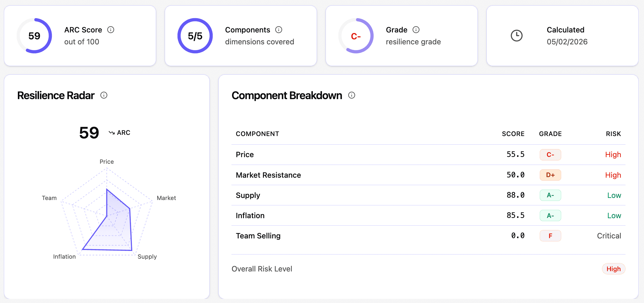Click the F grade badge for Team Selling

pyautogui.click(x=550, y=235)
